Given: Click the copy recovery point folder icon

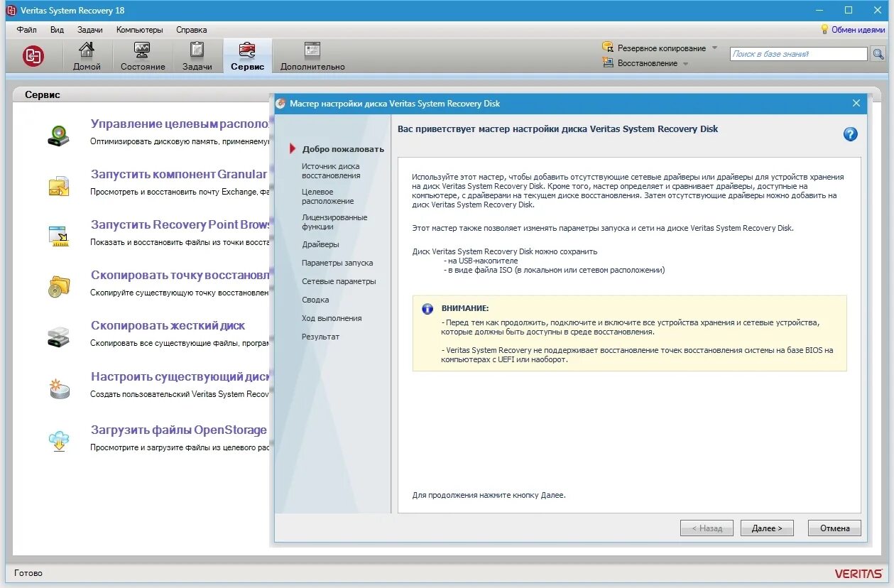Looking at the screenshot, I should click(x=59, y=286).
